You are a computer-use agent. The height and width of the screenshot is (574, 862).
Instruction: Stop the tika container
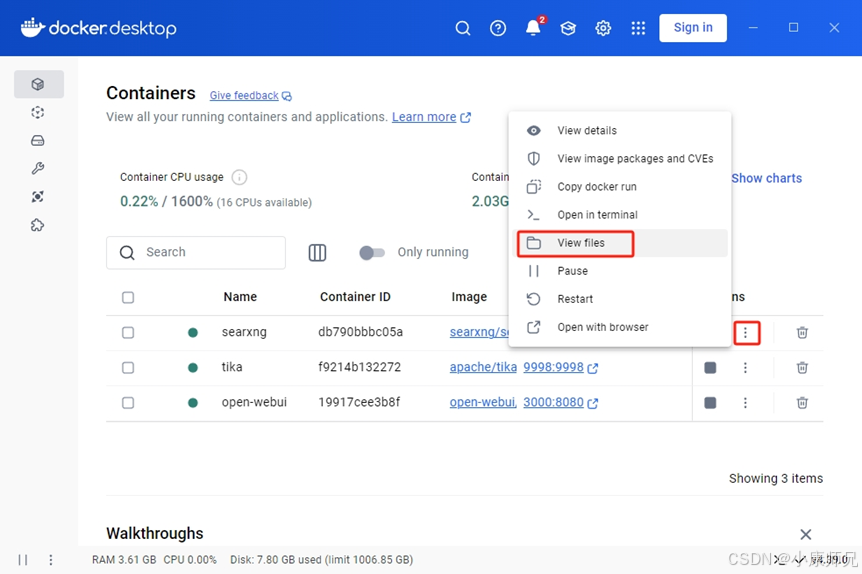710,368
